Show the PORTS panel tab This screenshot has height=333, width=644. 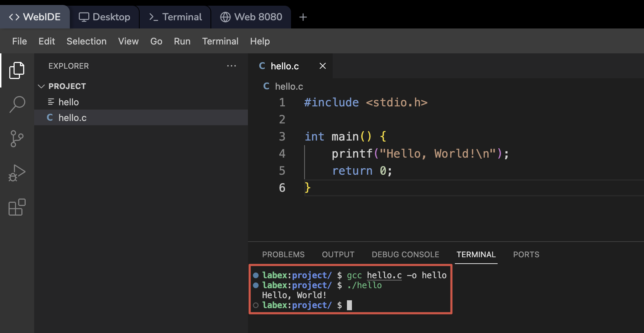[x=526, y=254]
